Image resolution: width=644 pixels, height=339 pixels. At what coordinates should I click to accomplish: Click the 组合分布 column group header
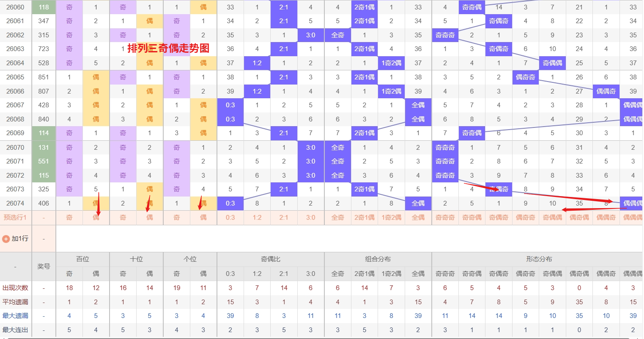[378, 259]
